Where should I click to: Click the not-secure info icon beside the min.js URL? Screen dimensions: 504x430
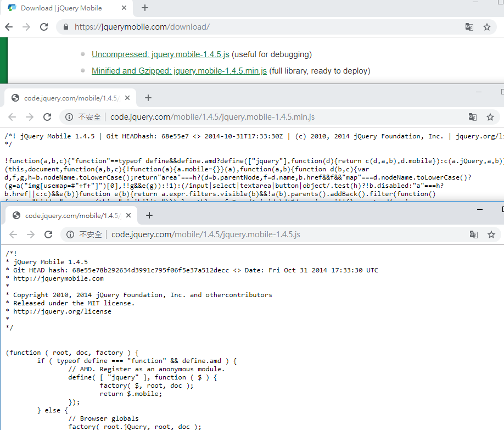tap(69, 117)
